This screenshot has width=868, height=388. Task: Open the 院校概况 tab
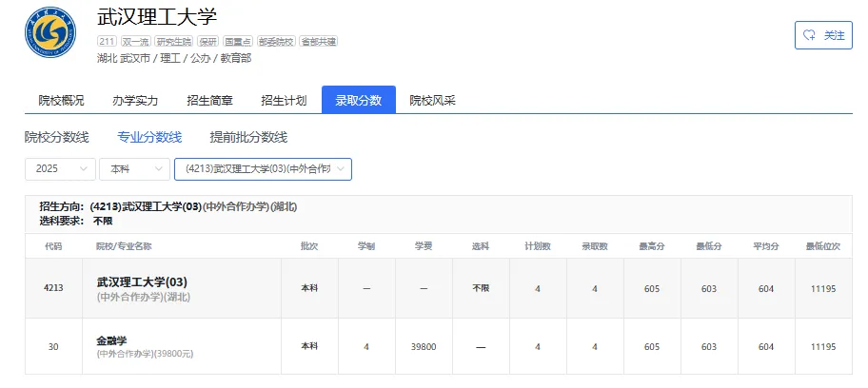pos(62,100)
